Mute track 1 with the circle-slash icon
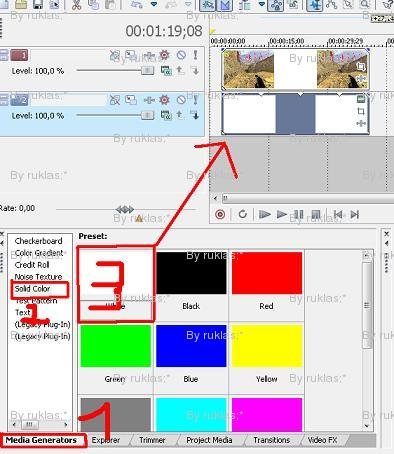The width and height of the screenshot is (394, 454). [181, 54]
